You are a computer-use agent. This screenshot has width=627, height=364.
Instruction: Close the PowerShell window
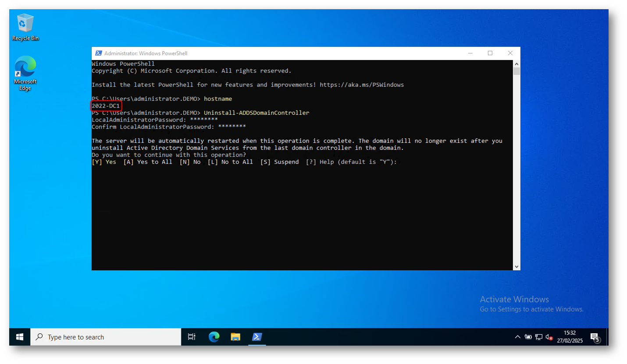coord(510,53)
